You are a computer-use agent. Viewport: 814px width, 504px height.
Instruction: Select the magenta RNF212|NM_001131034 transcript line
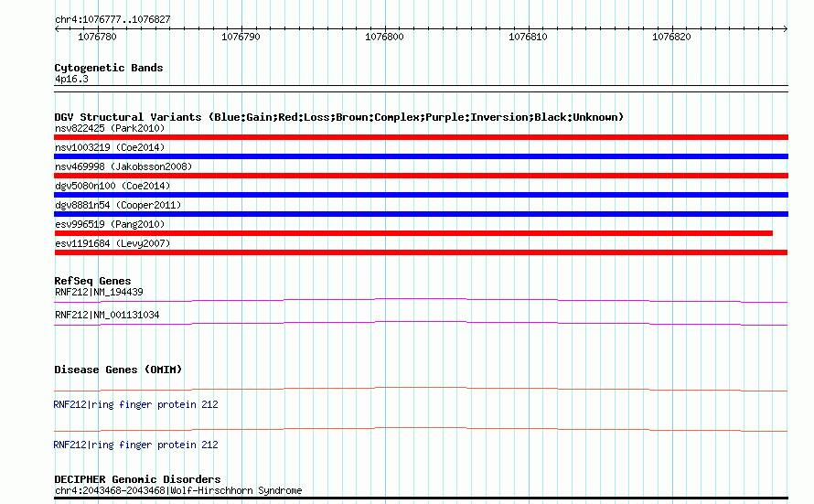click(x=421, y=323)
